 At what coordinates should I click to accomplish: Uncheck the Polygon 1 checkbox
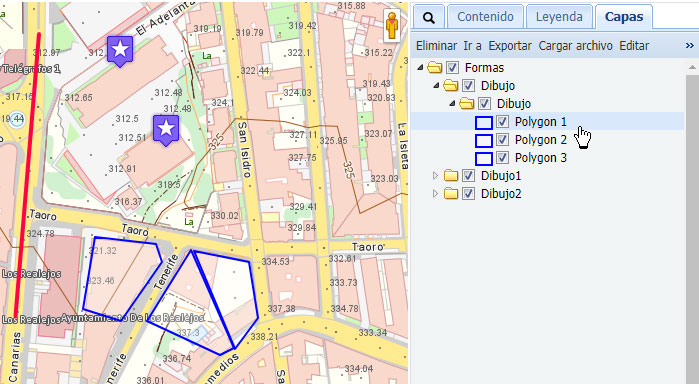502,121
